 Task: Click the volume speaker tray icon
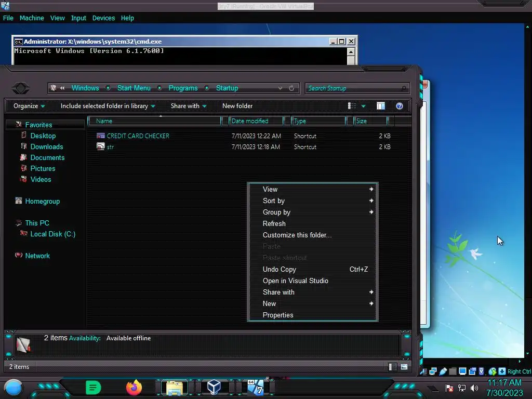tap(474, 388)
